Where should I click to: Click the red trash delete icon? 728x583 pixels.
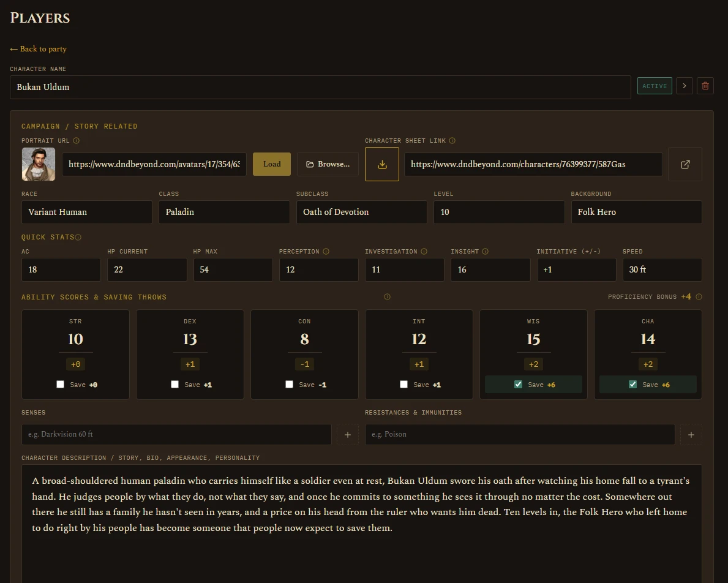click(705, 86)
